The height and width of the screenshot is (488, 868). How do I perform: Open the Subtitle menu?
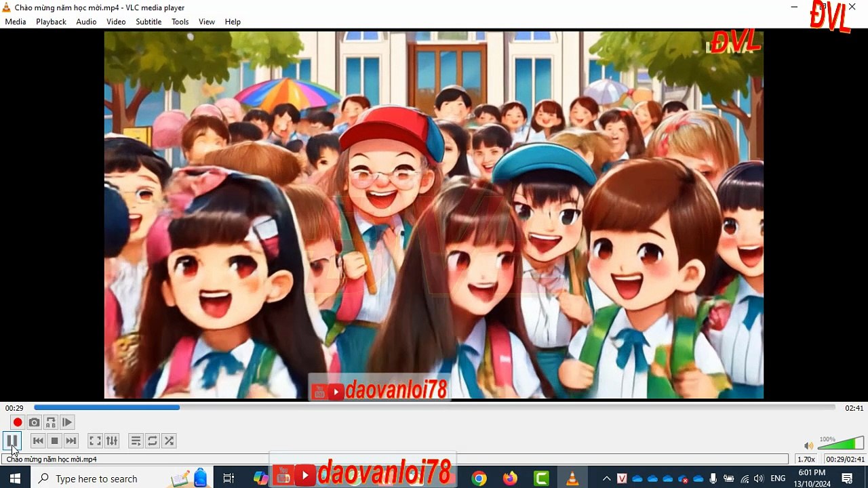click(149, 22)
